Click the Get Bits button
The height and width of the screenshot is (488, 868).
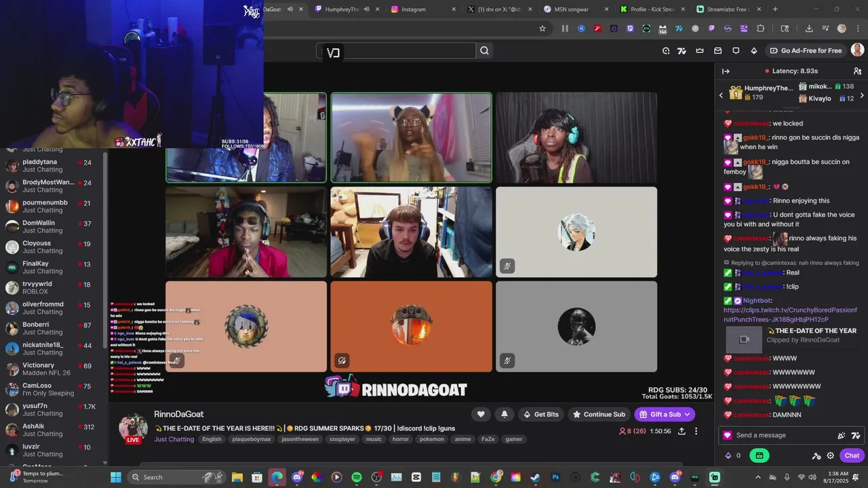click(540, 414)
